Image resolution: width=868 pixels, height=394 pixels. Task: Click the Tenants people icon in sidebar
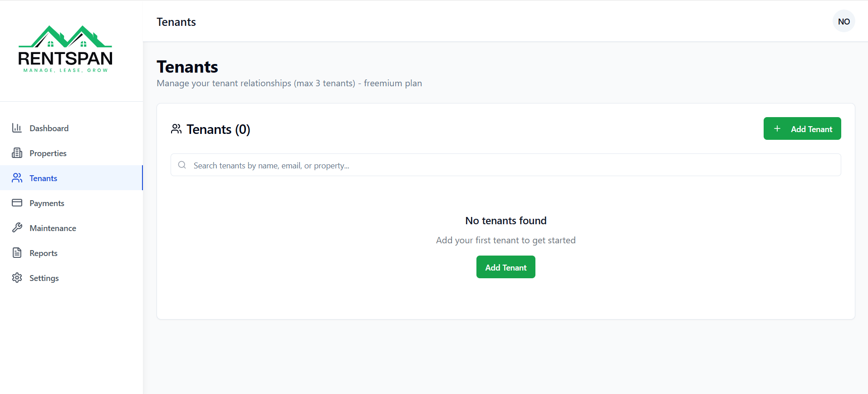(17, 178)
